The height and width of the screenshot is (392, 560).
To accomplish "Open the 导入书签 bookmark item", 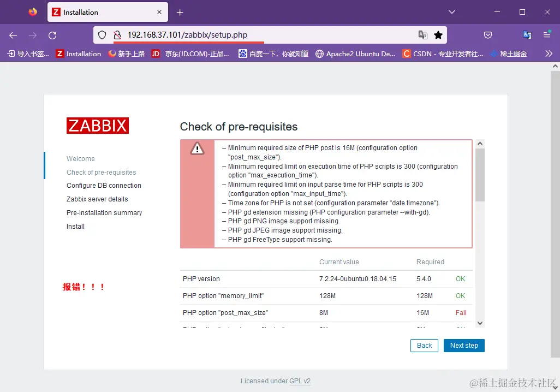I will point(28,54).
